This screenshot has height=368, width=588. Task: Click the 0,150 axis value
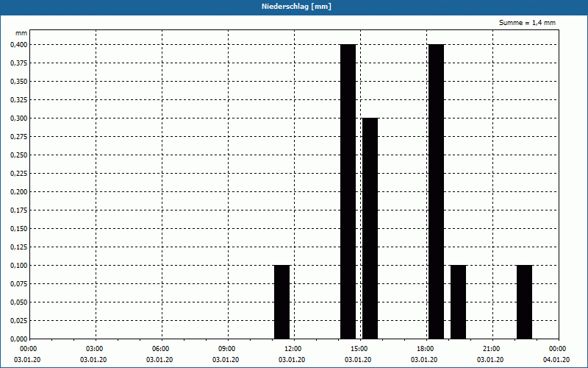[x=19, y=229]
